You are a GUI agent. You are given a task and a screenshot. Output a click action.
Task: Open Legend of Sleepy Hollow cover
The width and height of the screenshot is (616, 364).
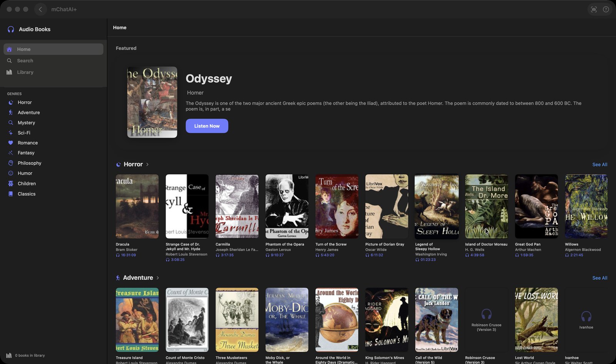tap(437, 206)
